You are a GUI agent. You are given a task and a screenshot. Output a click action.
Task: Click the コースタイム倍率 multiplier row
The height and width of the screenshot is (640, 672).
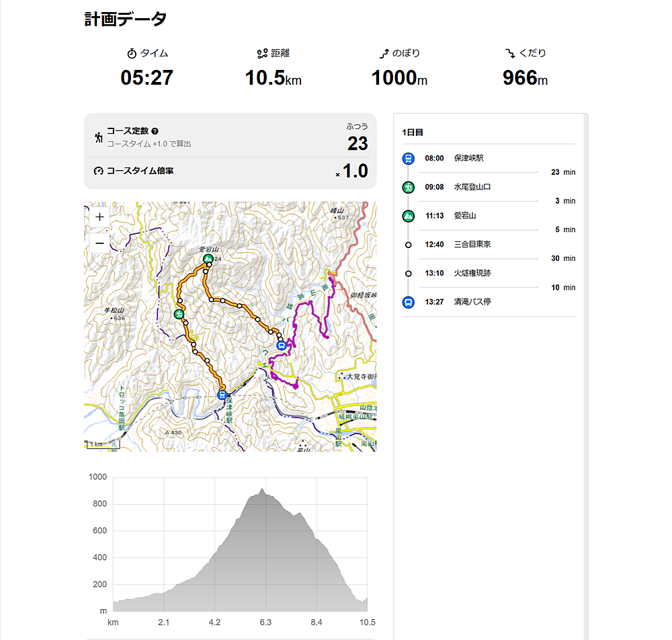click(230, 171)
